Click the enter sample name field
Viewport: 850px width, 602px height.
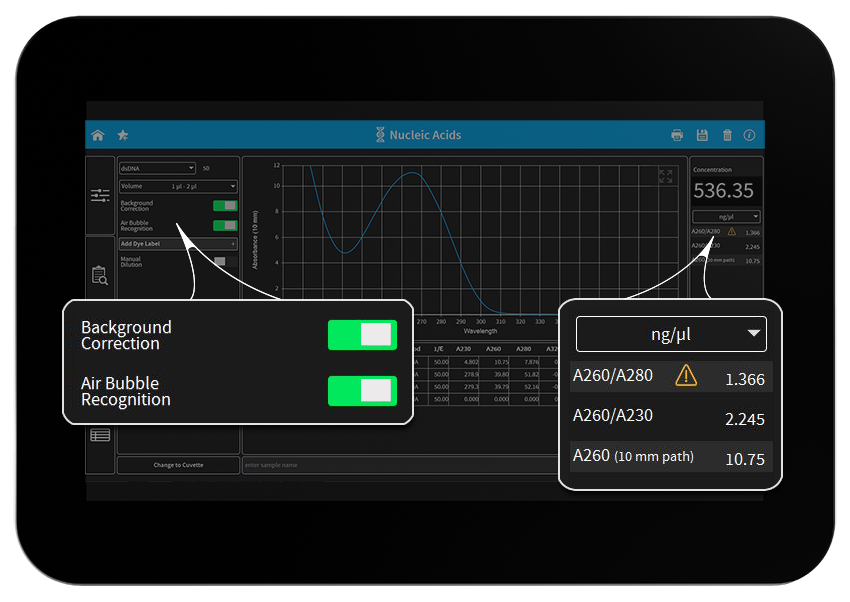(401, 465)
